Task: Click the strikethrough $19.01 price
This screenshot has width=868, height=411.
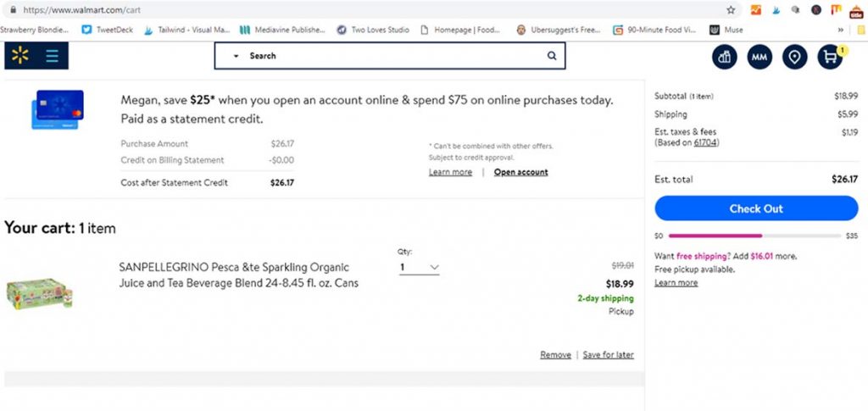Action: tap(623, 266)
